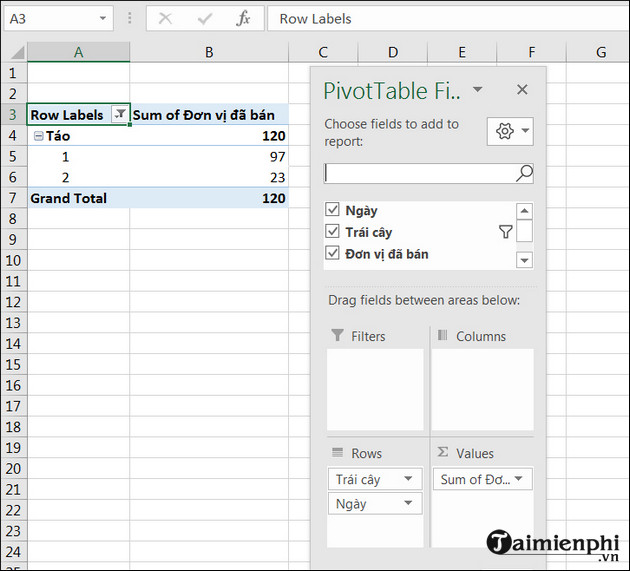
Task: Click the Grand Total value 120 cell
Action: coord(209,198)
